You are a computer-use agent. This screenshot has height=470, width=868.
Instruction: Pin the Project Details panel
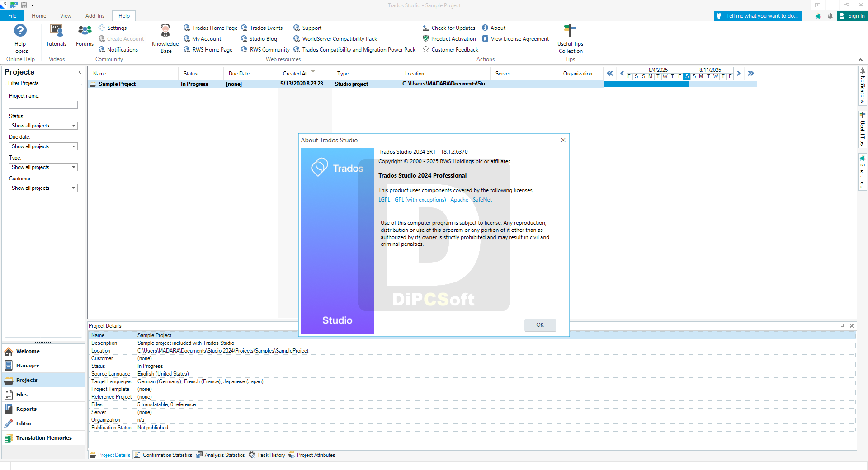click(843, 326)
